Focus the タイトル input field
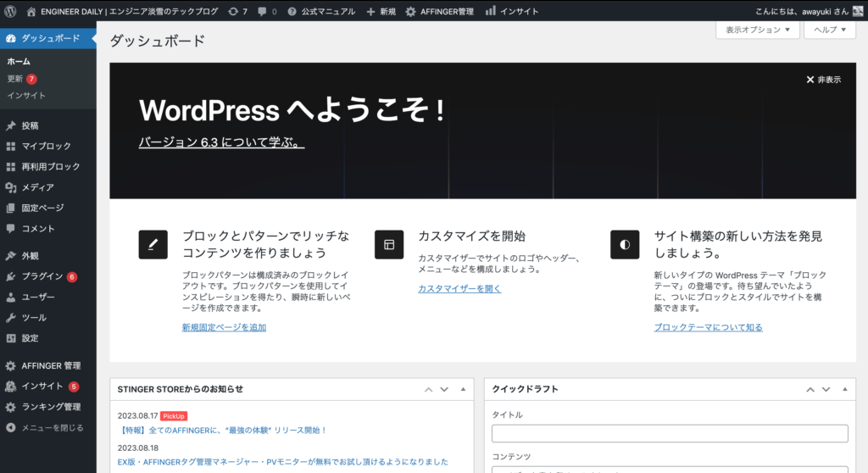Viewport: 868px width, 473px height. click(670, 433)
